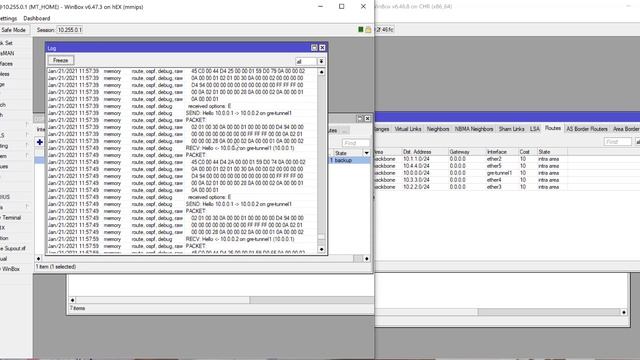Open Interfaces in sidebar
This screenshot has width=640, height=360.
(7, 64)
